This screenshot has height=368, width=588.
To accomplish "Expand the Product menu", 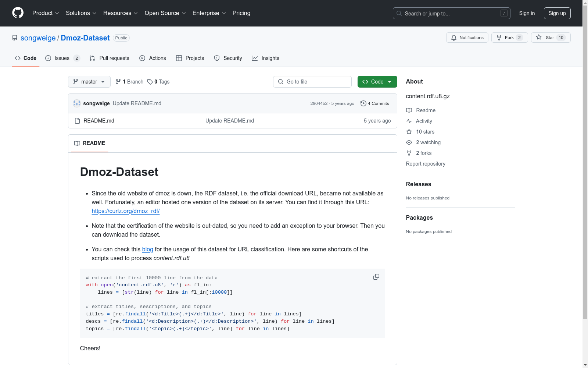I will (46, 13).
